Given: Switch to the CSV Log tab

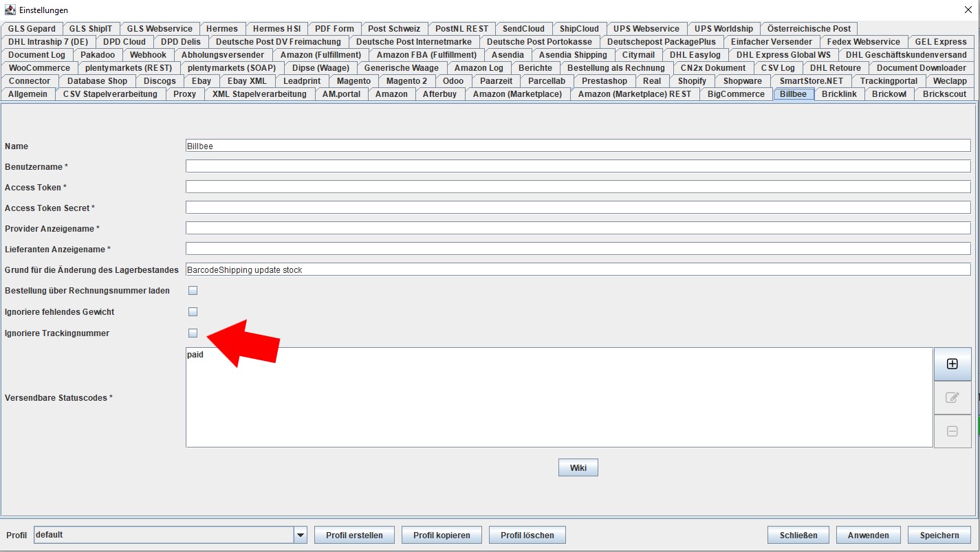Looking at the screenshot, I should 778,68.
